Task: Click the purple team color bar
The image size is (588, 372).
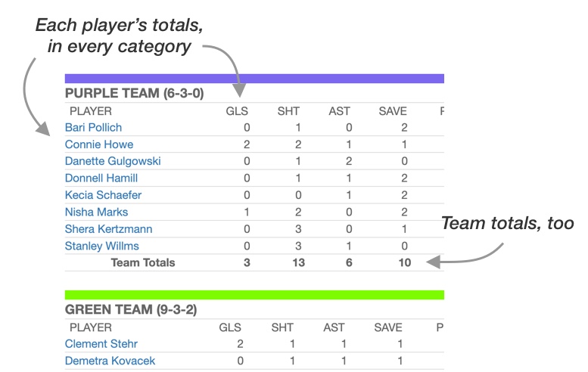Action: (x=254, y=79)
